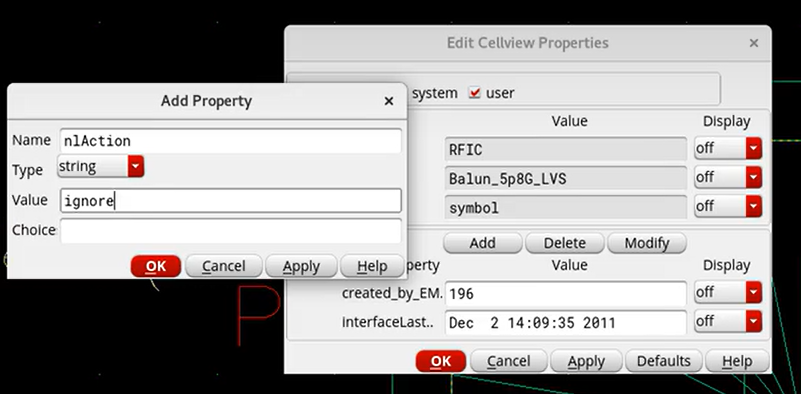Screen dimensions: 801x394
Task: Focus the Name field containing nlAction
Action: pos(230,141)
